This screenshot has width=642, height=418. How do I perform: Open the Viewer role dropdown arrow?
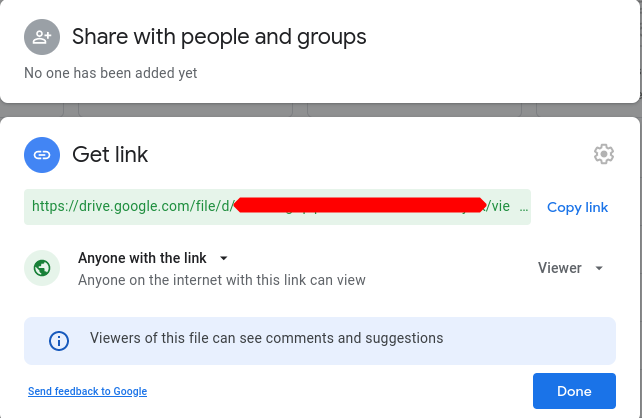pyautogui.click(x=599, y=268)
